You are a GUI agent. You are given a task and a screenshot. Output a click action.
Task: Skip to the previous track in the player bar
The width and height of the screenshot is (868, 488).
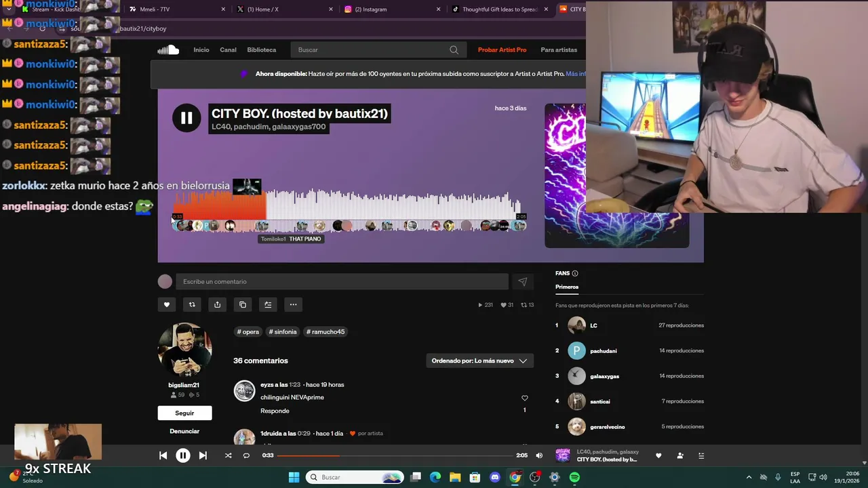pos(163,455)
